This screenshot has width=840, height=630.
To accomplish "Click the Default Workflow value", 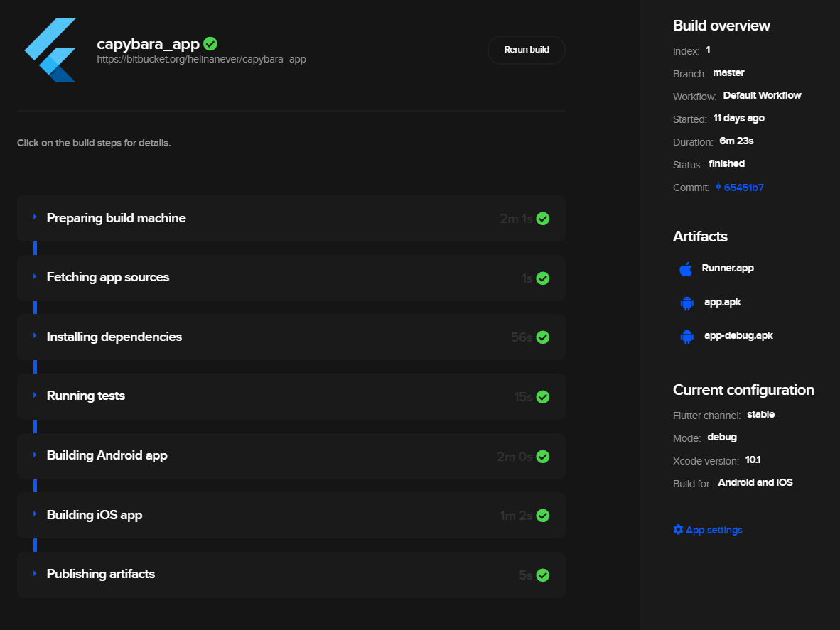I will pyautogui.click(x=763, y=95).
